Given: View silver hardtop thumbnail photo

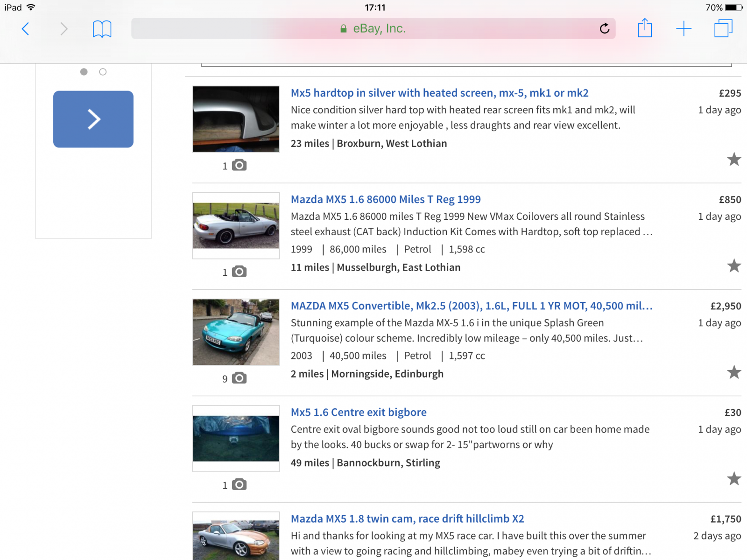Looking at the screenshot, I should tap(236, 119).
